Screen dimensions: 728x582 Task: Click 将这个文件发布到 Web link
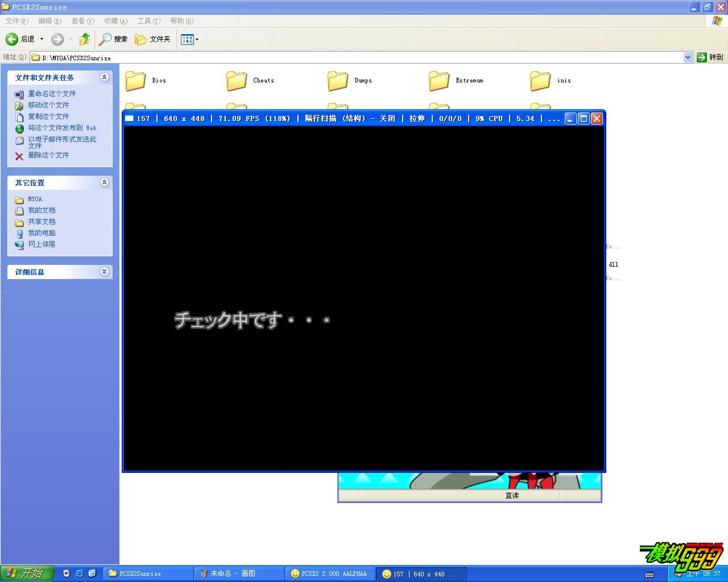(x=62, y=128)
